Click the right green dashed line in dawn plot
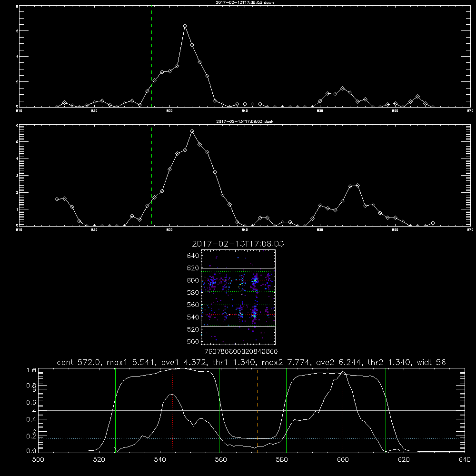 tap(263, 57)
